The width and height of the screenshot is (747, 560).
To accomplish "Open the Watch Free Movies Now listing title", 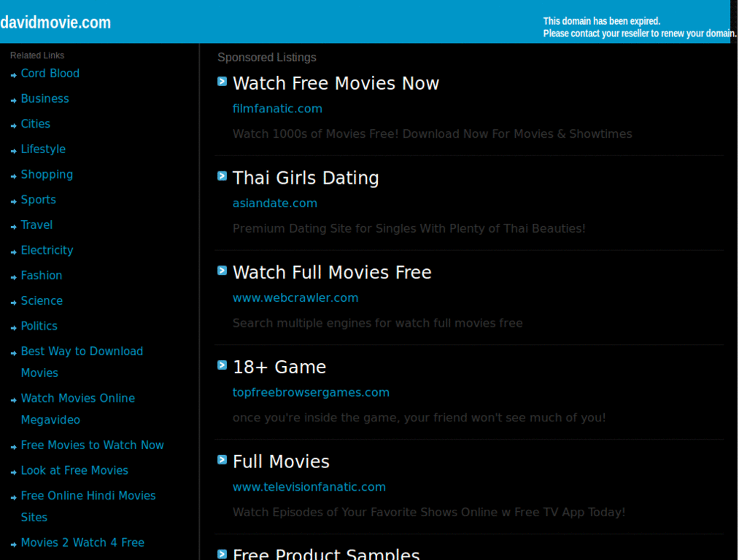I will click(x=336, y=83).
